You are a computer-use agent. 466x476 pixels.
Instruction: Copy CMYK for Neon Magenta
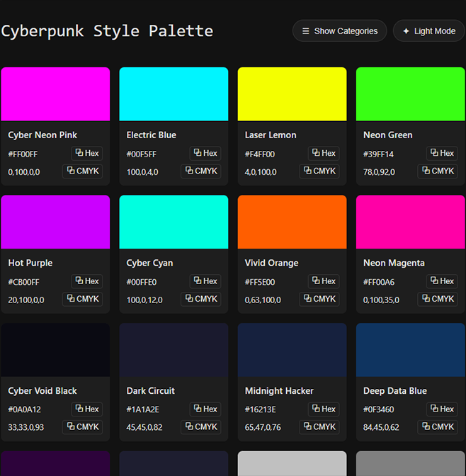click(438, 299)
